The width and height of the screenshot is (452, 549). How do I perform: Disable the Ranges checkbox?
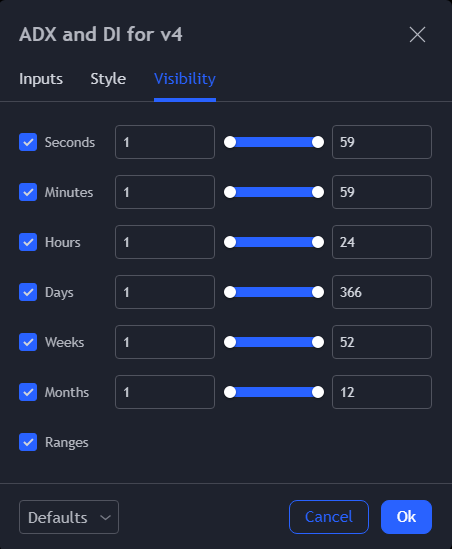tap(28, 442)
